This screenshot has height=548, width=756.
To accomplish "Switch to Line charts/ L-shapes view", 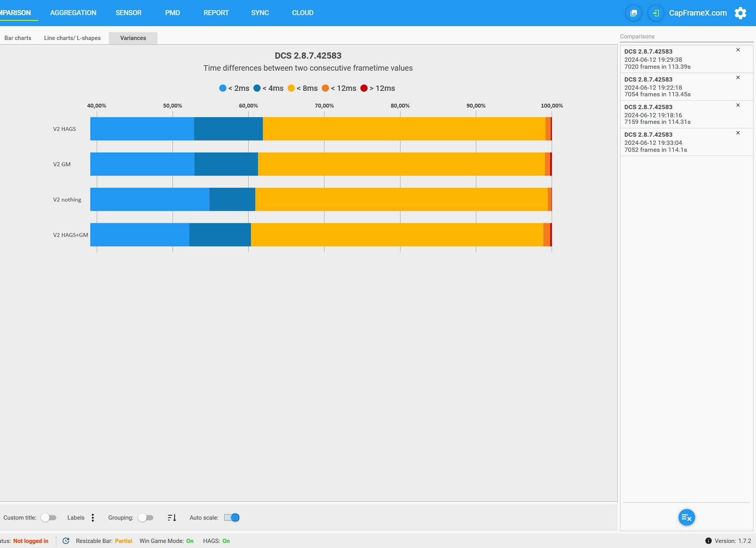I will pyautogui.click(x=72, y=38).
